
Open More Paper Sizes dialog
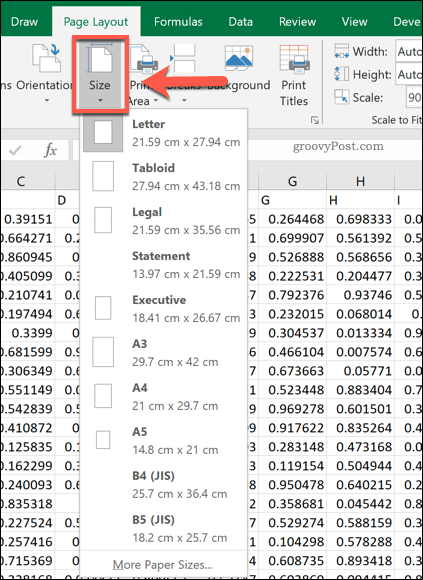coord(162,565)
